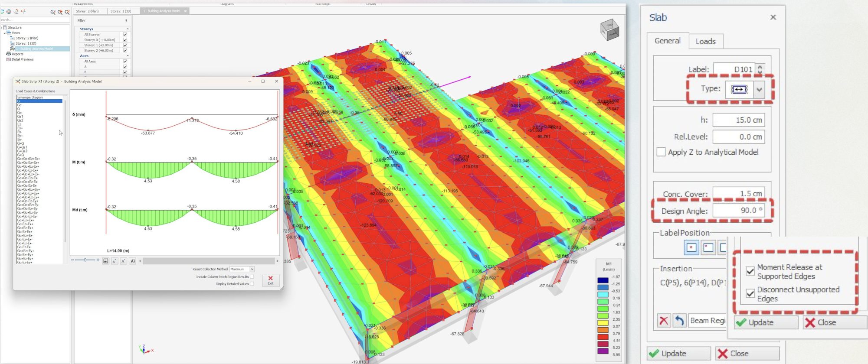Switch to the Loads tab

[x=706, y=41]
